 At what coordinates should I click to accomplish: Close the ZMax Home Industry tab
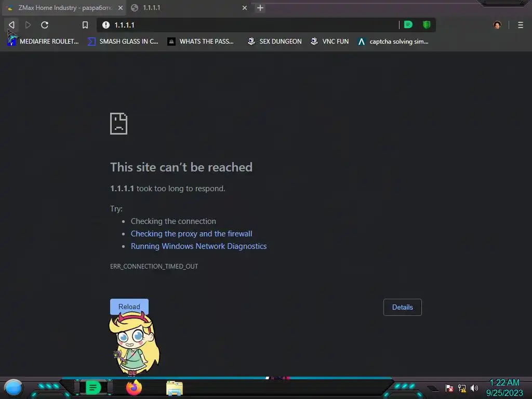pos(121,8)
